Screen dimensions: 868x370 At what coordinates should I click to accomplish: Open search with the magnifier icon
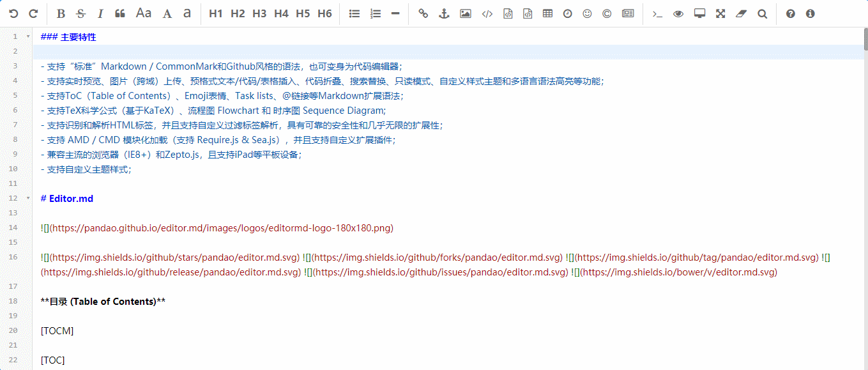click(x=762, y=13)
